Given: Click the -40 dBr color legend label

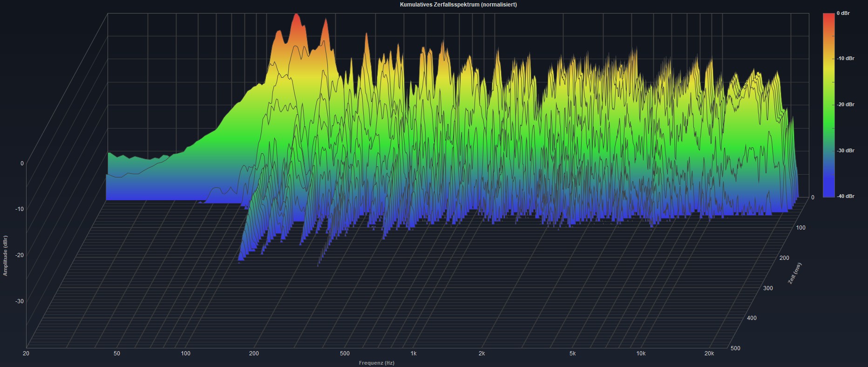Looking at the screenshot, I should point(845,196).
